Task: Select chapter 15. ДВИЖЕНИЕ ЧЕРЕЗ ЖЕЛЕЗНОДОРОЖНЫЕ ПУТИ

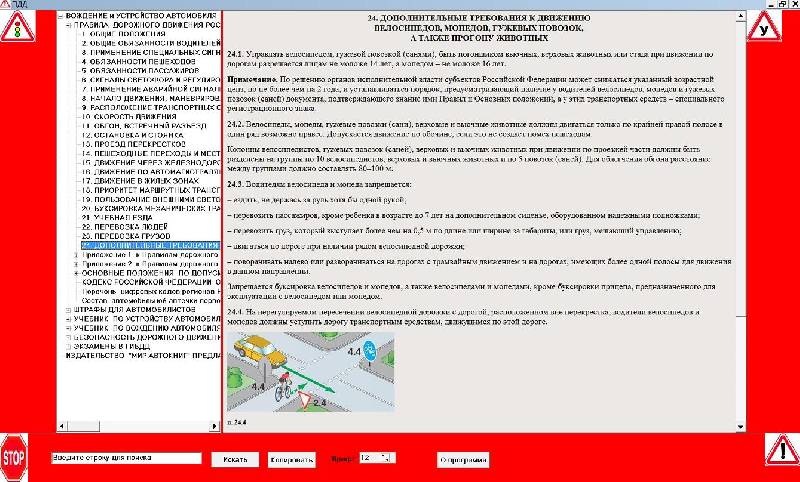Action: [x=151, y=162]
